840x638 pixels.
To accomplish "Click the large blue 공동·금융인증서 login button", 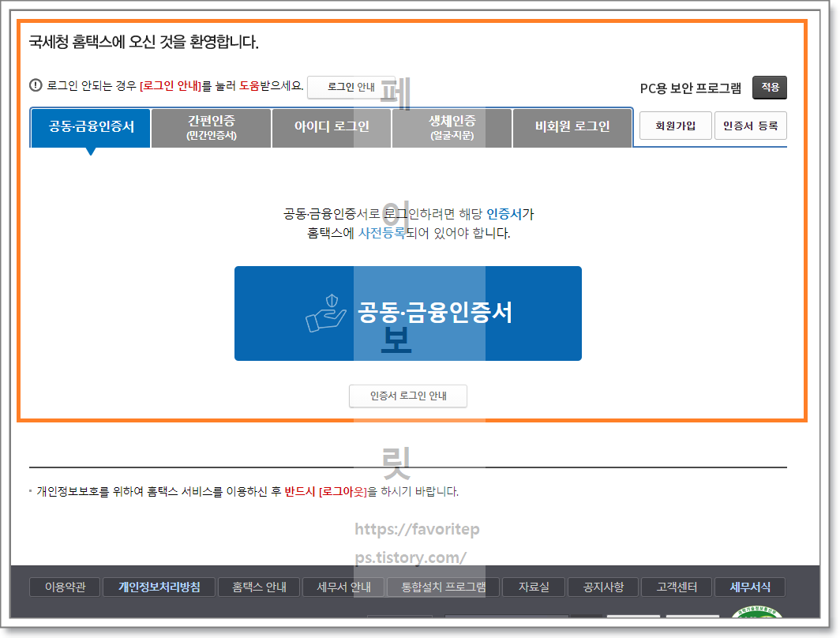I will (x=408, y=313).
